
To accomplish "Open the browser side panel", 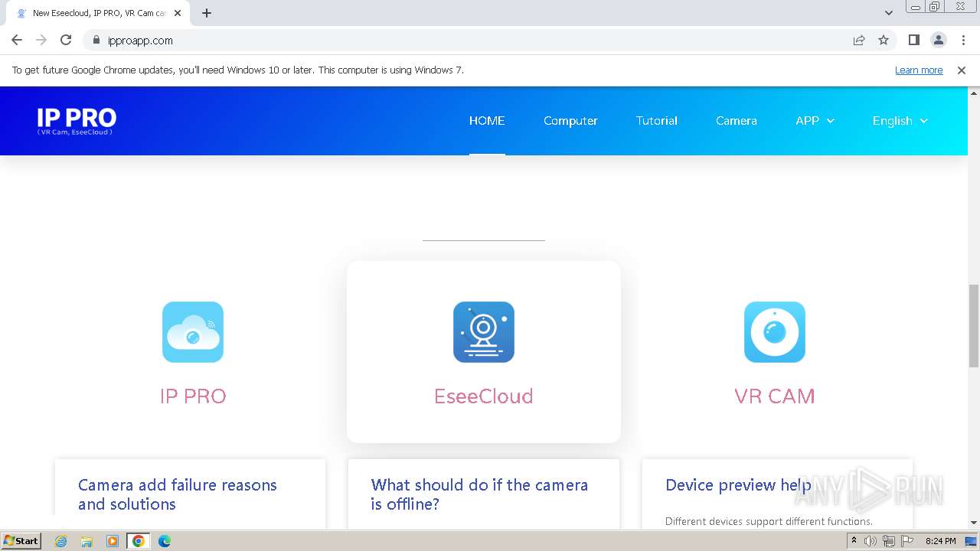I will point(913,41).
